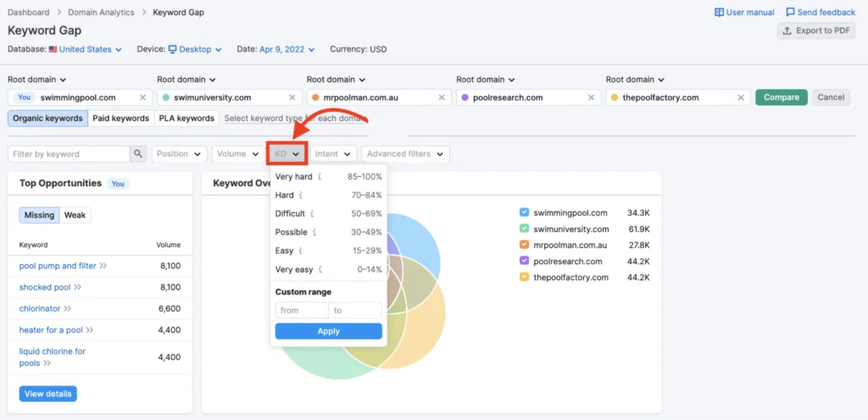
Task: Remove poolresearch.com domain with its X
Action: 591,97
